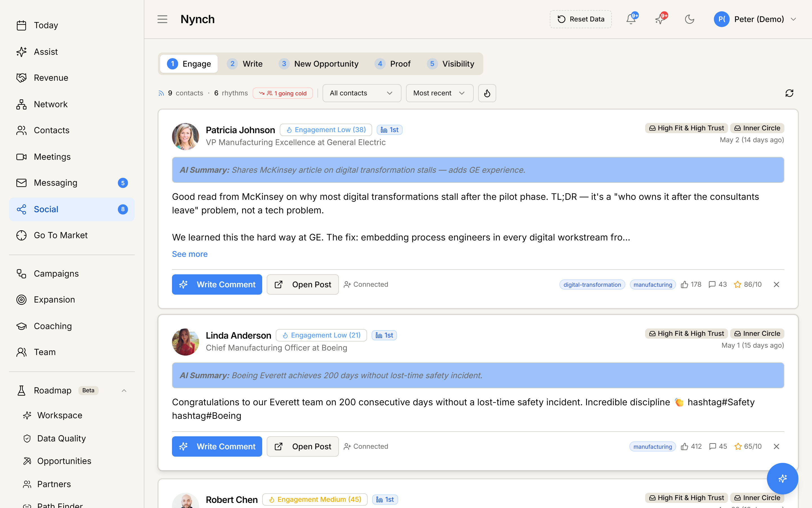Open Expansion page
The width and height of the screenshot is (812, 508).
point(71,299)
